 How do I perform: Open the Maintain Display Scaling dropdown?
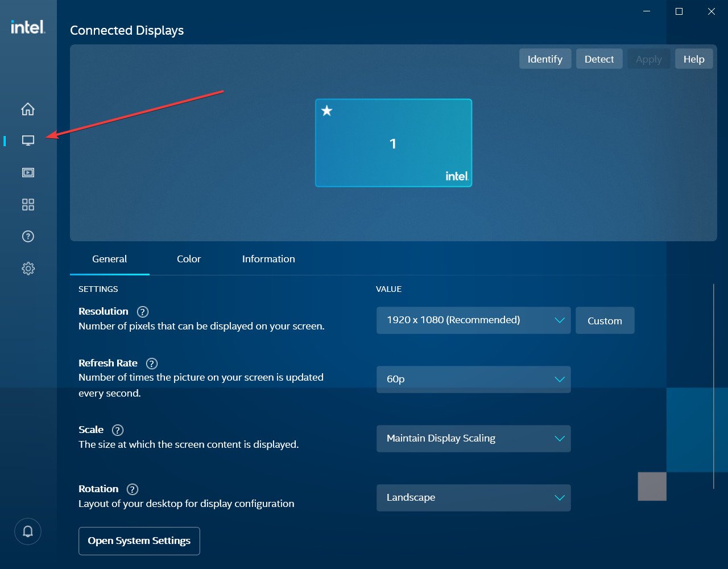click(473, 439)
